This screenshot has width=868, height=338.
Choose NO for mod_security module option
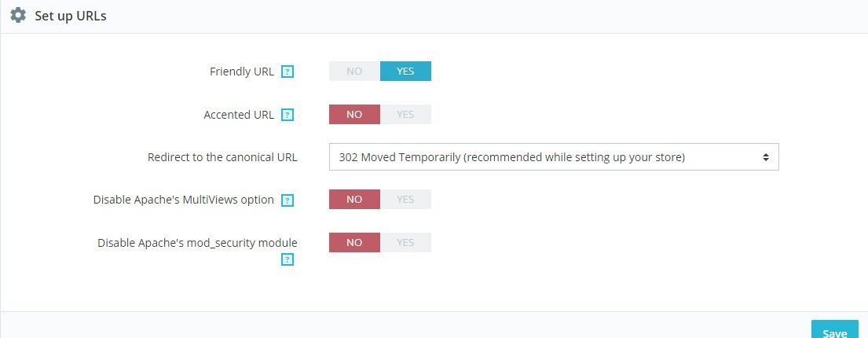click(354, 243)
